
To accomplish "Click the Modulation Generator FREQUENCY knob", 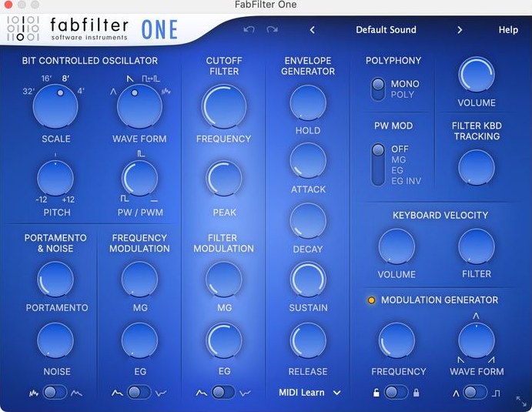I will 396,340.
